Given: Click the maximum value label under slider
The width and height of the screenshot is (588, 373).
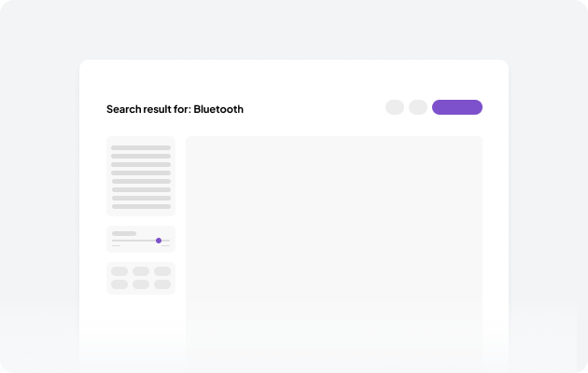Looking at the screenshot, I should [x=165, y=246].
